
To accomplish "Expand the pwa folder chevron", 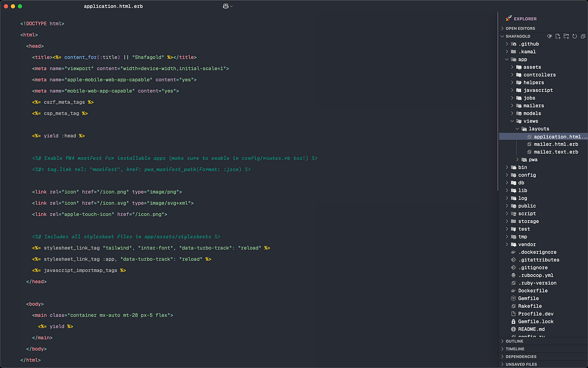I will click(x=517, y=160).
